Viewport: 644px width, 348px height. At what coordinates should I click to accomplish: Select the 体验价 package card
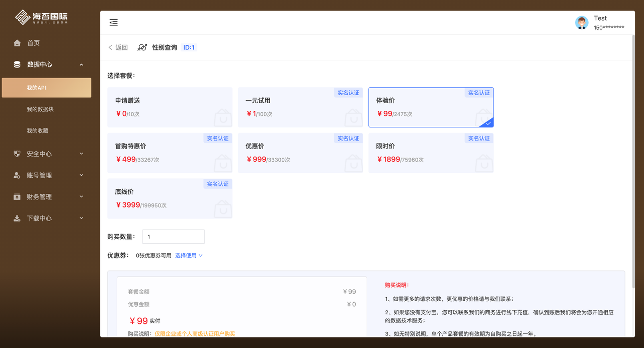pos(431,107)
